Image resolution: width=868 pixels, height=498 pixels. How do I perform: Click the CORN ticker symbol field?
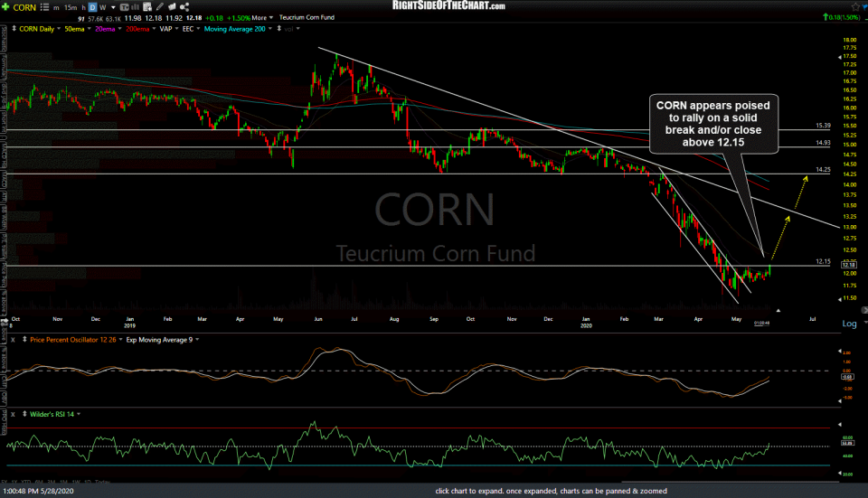pyautogui.click(x=24, y=7)
